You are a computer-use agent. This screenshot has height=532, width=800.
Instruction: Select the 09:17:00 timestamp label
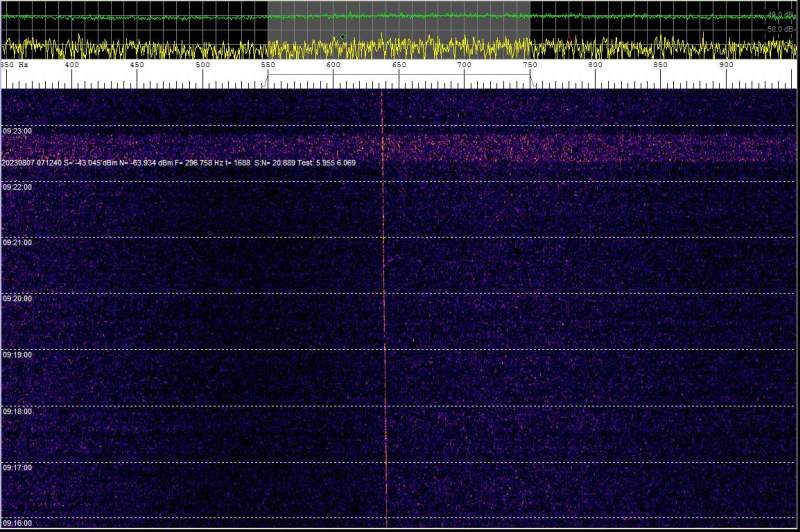pos(18,467)
